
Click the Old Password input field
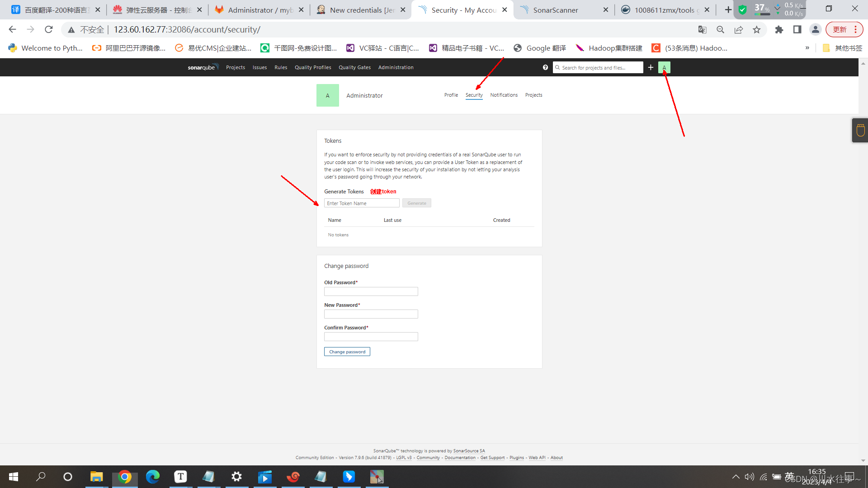(371, 291)
